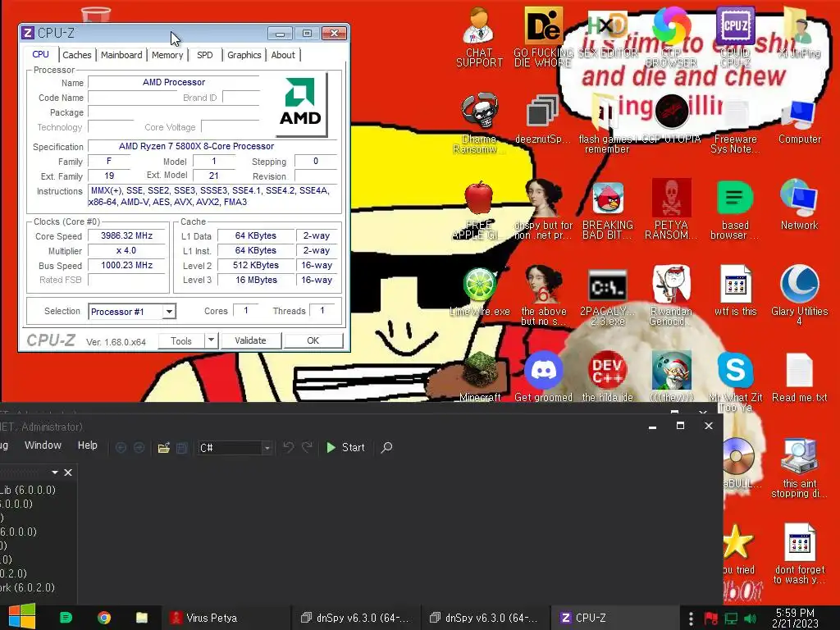Click the CPU-Z Validate button

(250, 340)
